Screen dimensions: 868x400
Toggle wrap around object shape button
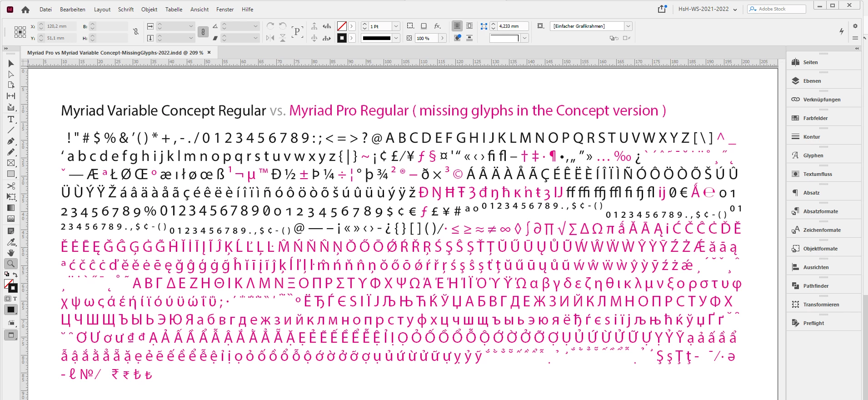coord(457,38)
